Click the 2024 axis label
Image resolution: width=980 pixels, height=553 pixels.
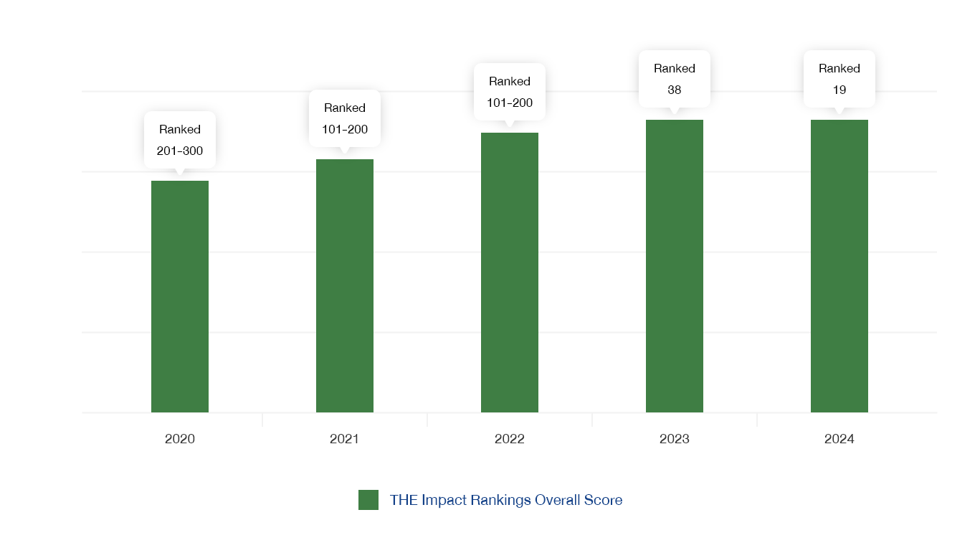point(839,439)
